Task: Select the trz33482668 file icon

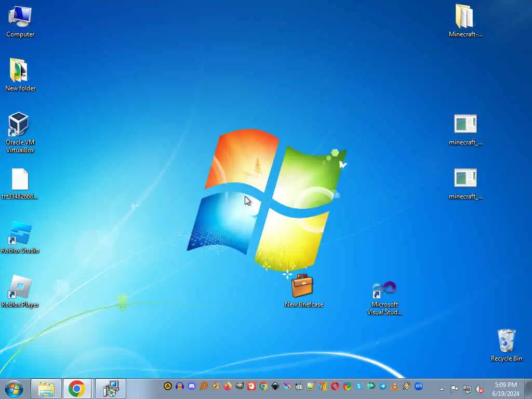Action: [x=20, y=184]
